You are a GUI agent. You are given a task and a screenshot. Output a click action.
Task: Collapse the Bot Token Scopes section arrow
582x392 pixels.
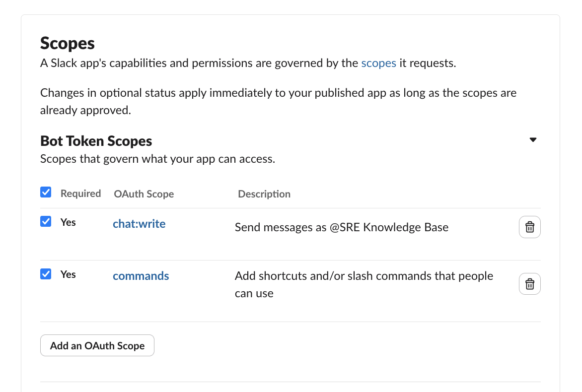point(533,140)
